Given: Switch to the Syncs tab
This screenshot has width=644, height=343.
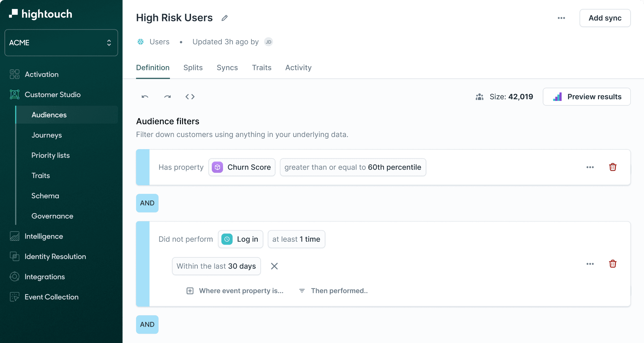Looking at the screenshot, I should pos(227,68).
